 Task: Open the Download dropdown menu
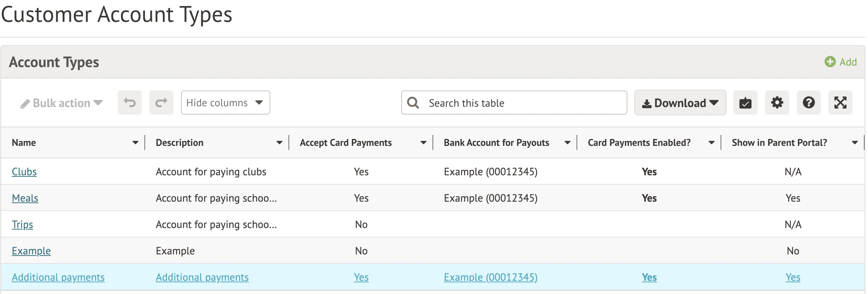(680, 103)
